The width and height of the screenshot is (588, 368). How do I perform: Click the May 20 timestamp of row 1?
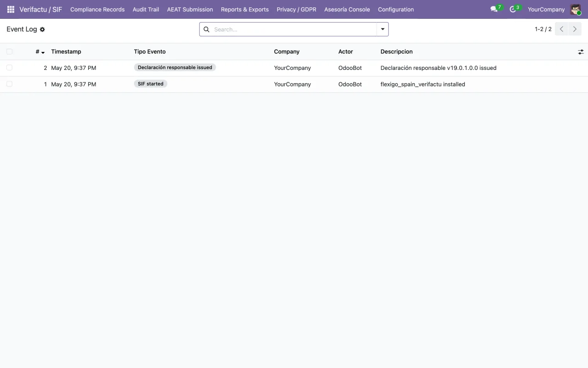[x=73, y=84]
